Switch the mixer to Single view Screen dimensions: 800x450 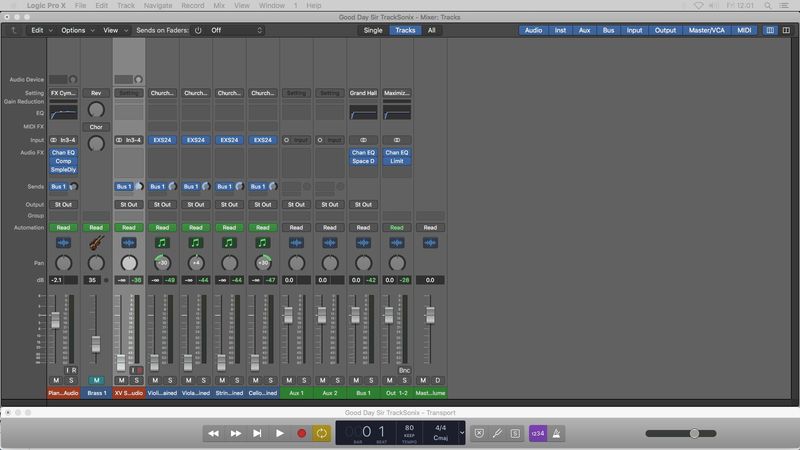373,30
